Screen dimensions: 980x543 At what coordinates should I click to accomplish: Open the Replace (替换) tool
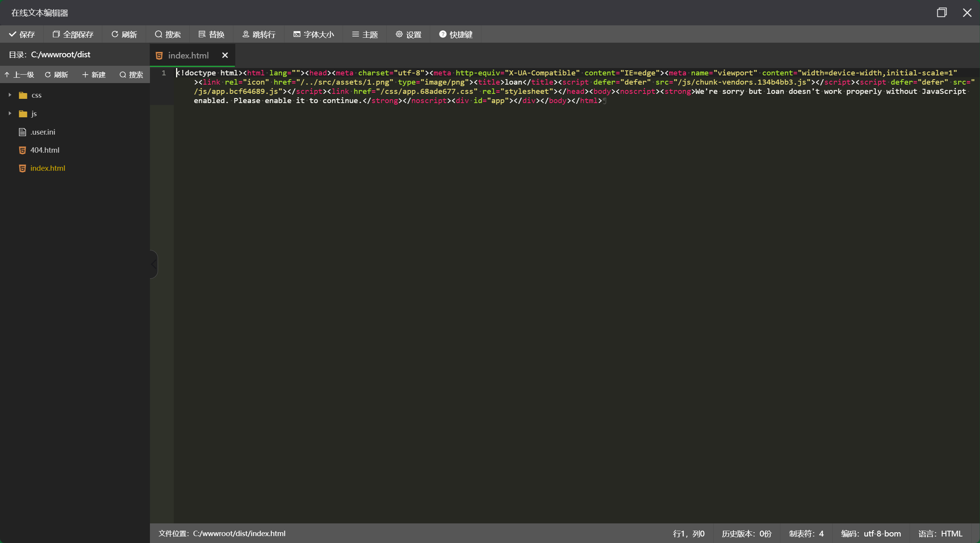pyautogui.click(x=211, y=35)
